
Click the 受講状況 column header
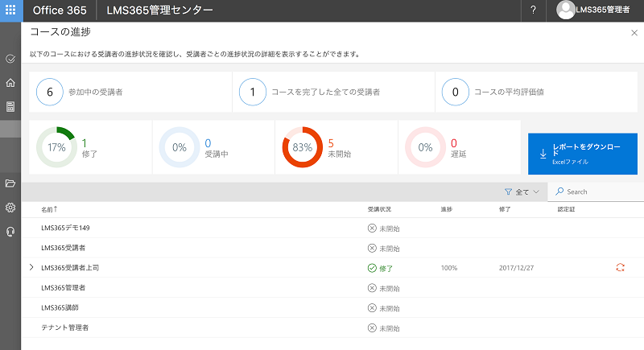click(x=378, y=209)
